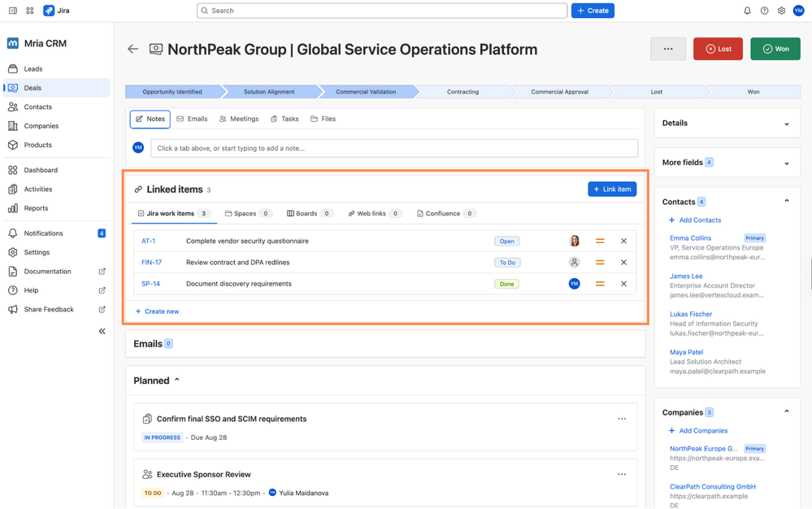
Task: Click the FIN-17 unassigned avatar icon
Action: (575, 263)
